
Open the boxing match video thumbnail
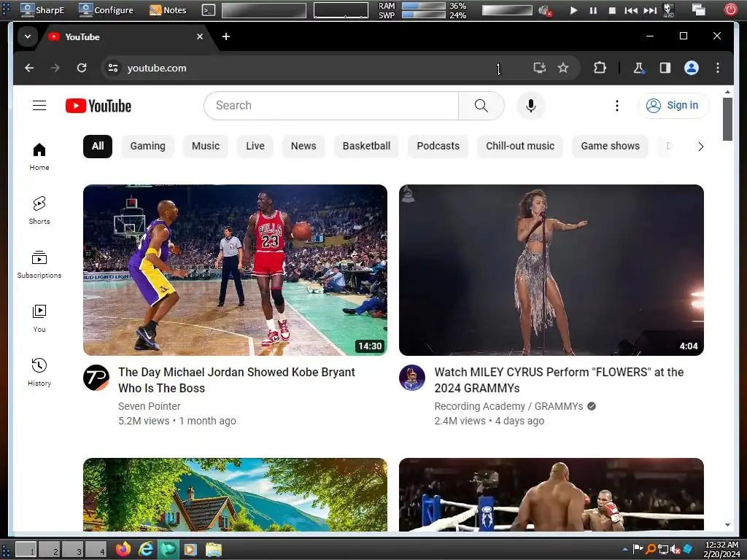551,495
